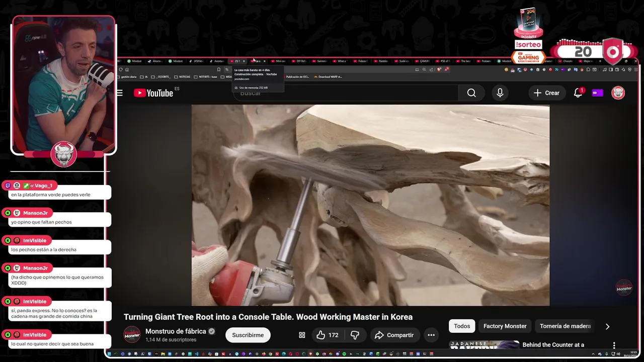Open the NOTICIAS bookmarks folder
Image resolution: width=644 pixels, height=362 pixels.
tap(182, 77)
